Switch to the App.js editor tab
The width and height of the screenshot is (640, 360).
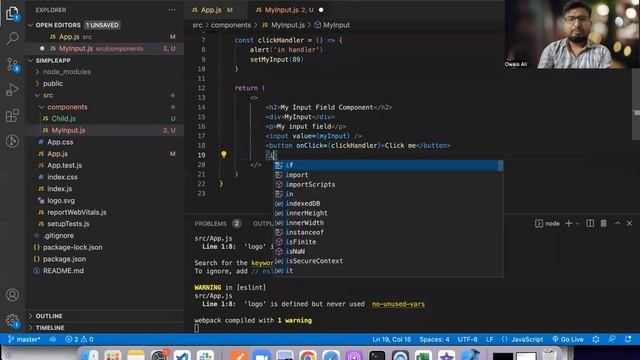point(212,10)
